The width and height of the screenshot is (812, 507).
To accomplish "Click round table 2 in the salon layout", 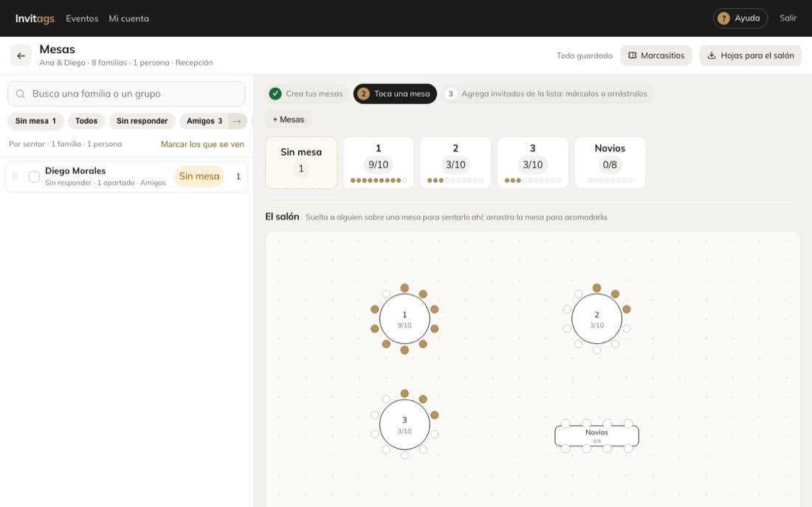I will pos(596,319).
